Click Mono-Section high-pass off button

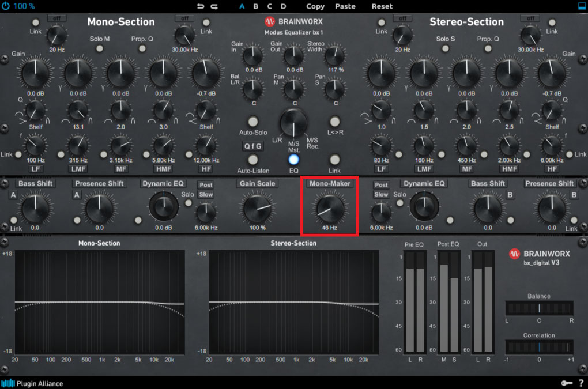pyautogui.click(x=56, y=18)
